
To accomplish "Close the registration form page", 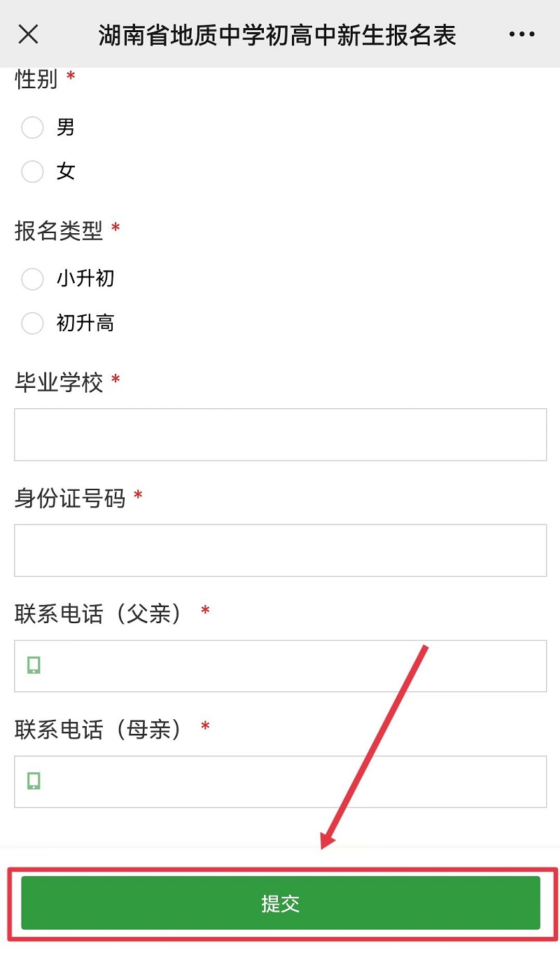I will coord(29,34).
